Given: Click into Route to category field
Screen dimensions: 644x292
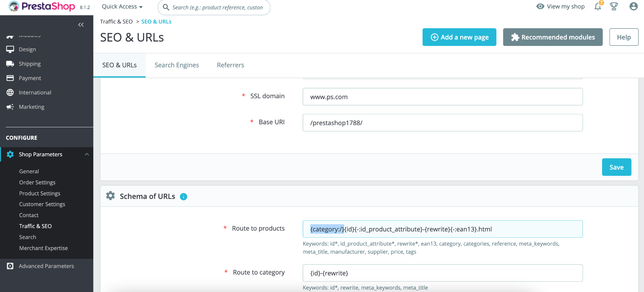Looking at the screenshot, I should point(442,273).
